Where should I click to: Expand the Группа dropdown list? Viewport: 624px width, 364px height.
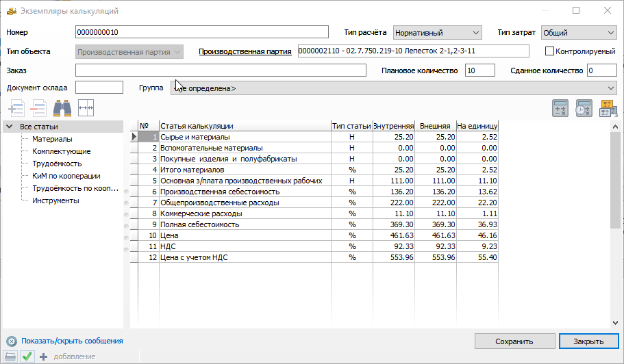tap(610, 88)
